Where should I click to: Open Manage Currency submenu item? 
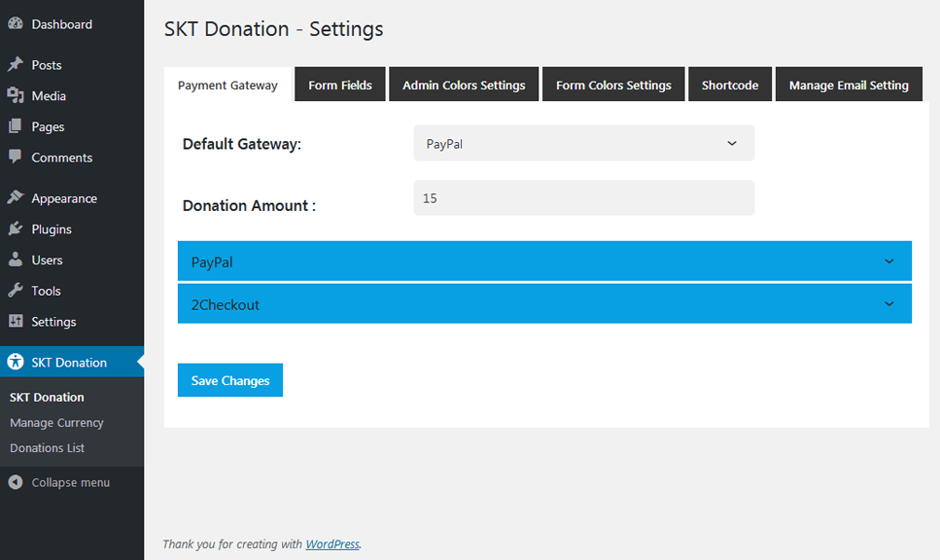pyautogui.click(x=56, y=423)
